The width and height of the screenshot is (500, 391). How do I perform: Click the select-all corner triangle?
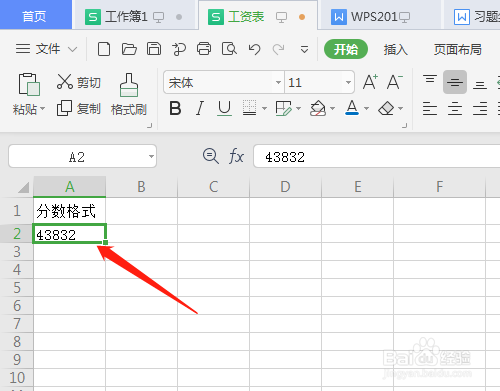pyautogui.click(x=23, y=187)
